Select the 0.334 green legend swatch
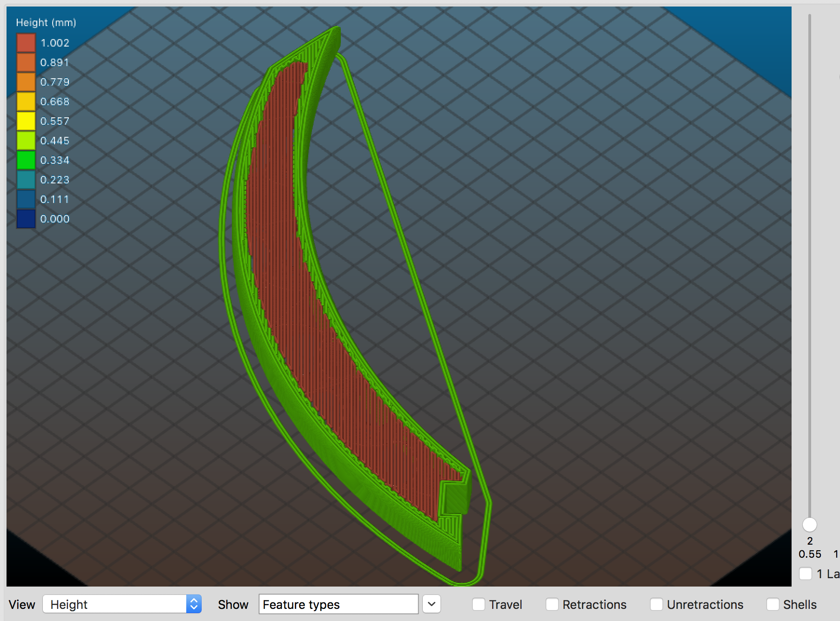 point(26,160)
